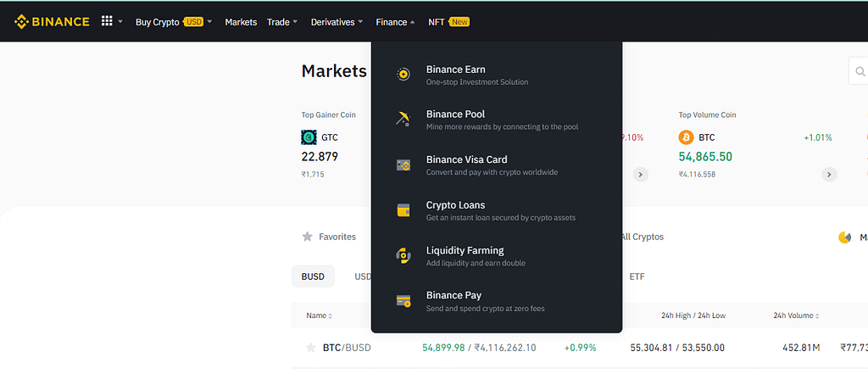Click the Binance Visa Card icon
The width and height of the screenshot is (868, 374).
tap(403, 165)
